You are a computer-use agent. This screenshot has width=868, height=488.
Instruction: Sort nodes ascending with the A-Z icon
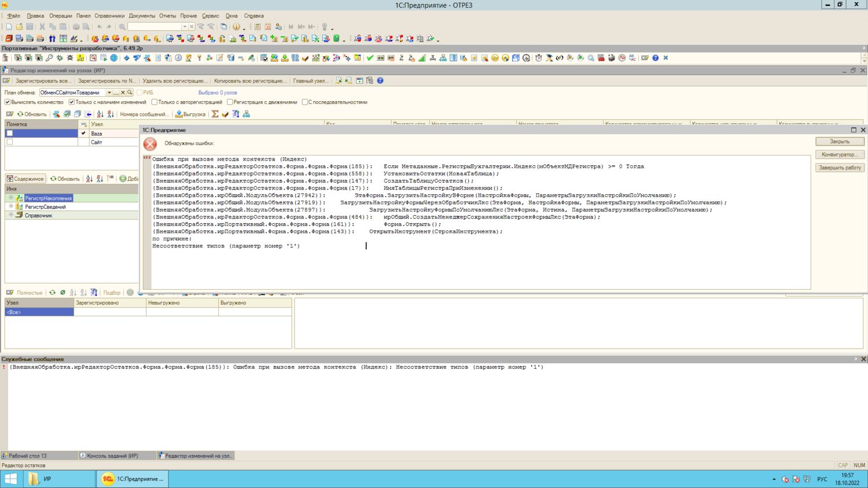point(100,114)
